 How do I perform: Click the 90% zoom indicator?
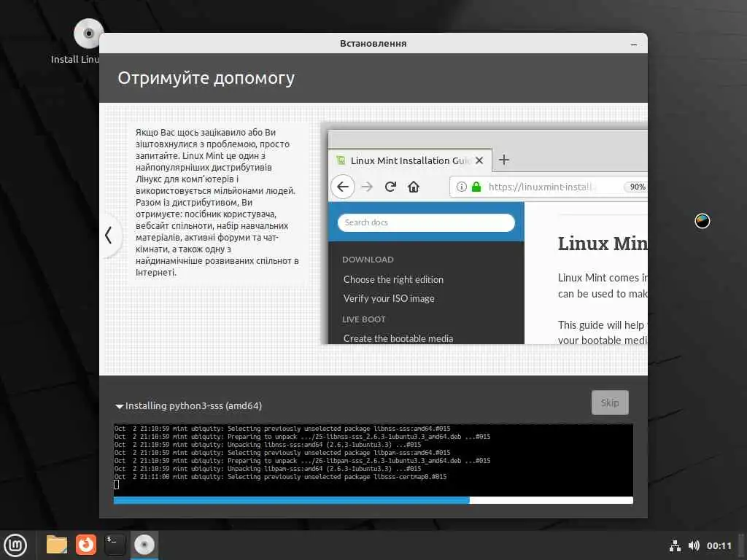635,187
